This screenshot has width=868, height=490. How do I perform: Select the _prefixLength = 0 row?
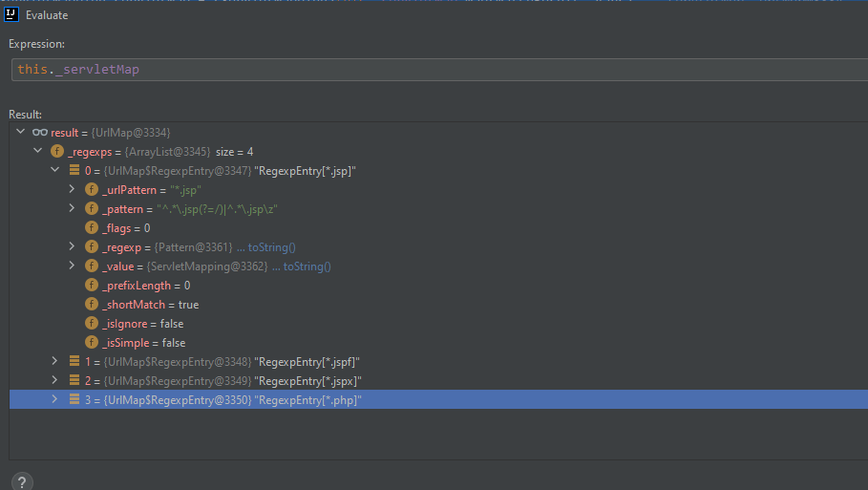pyautogui.click(x=438, y=286)
